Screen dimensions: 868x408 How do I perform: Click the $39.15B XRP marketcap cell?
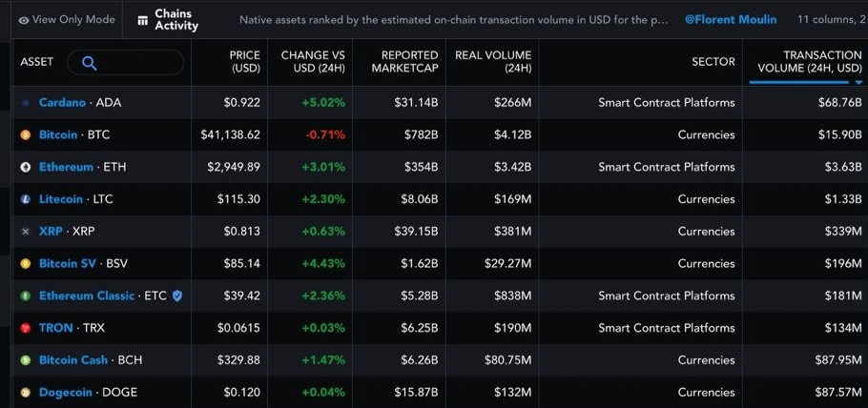coord(416,232)
